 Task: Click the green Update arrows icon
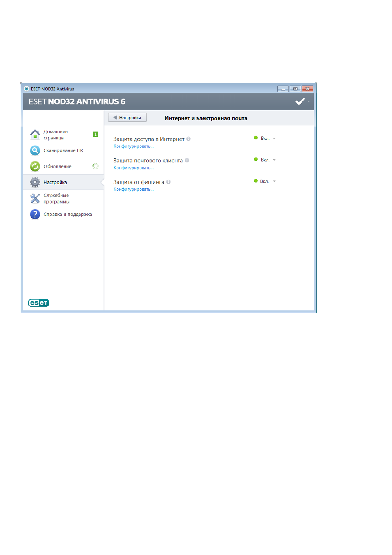click(35, 166)
